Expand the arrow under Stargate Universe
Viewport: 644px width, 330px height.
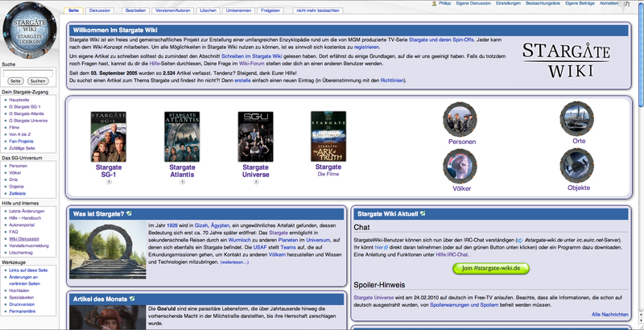click(x=254, y=183)
